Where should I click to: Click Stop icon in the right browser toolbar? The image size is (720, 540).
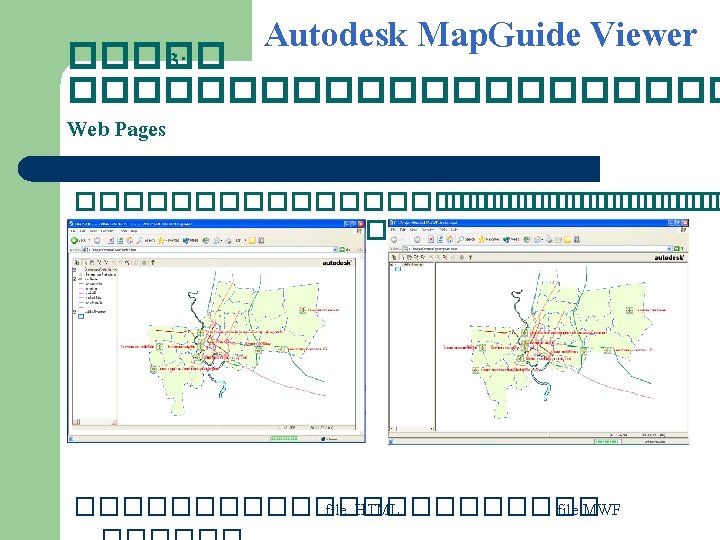(431, 239)
